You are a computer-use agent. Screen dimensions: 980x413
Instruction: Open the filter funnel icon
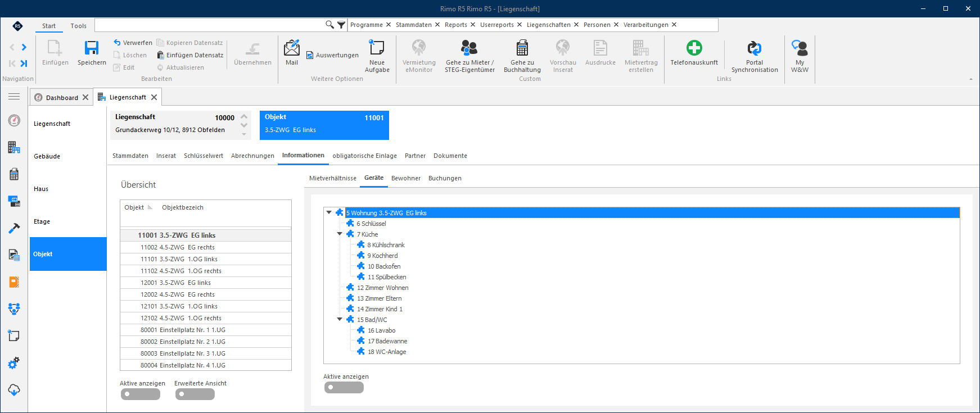[x=341, y=25]
